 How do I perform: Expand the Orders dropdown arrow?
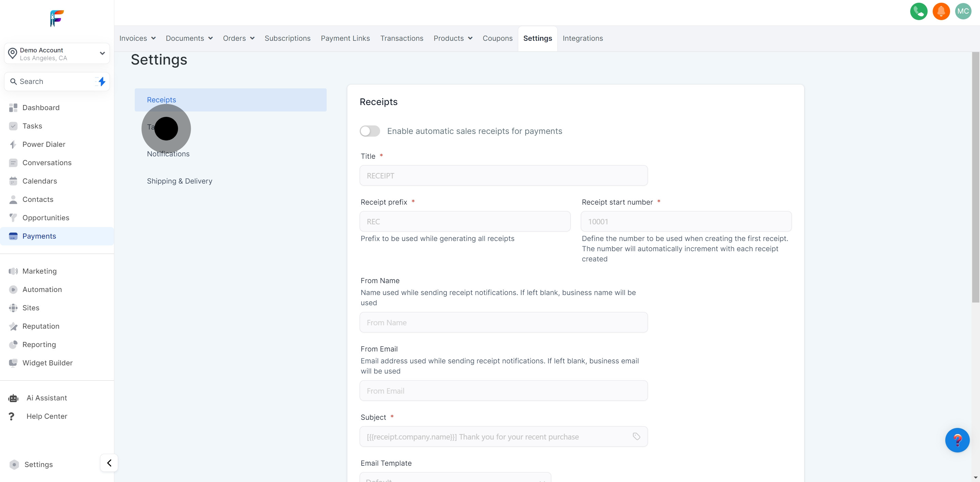[252, 38]
